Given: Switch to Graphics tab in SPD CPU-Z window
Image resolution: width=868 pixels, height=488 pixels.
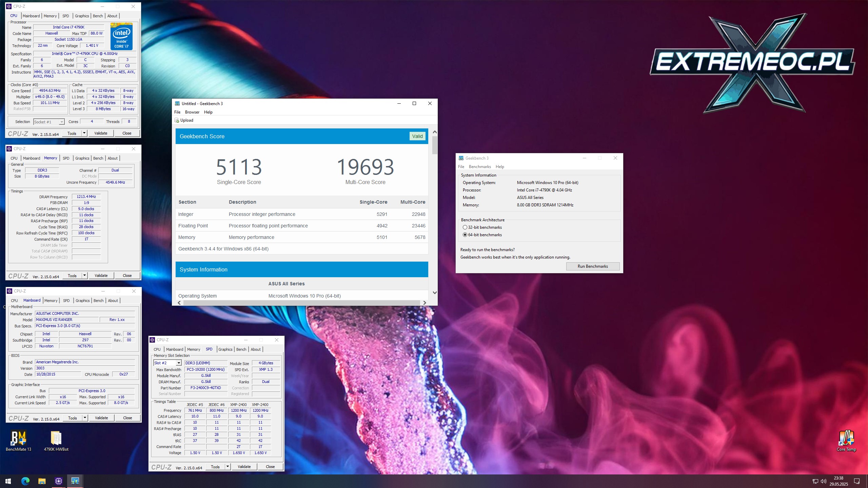Looking at the screenshot, I should [225, 349].
